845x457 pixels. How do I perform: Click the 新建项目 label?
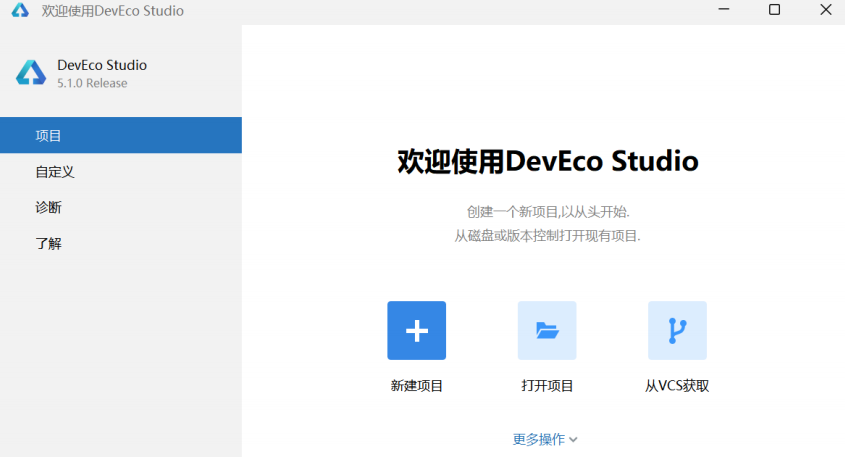[x=417, y=386]
